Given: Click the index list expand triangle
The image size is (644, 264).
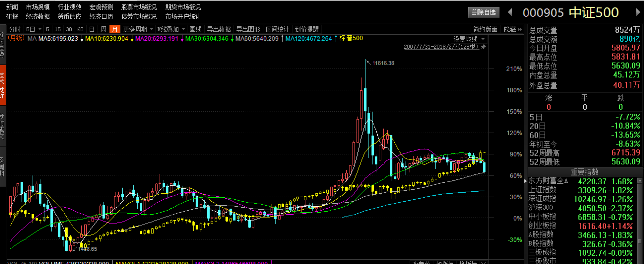Looking at the screenshot, I should point(525,181).
